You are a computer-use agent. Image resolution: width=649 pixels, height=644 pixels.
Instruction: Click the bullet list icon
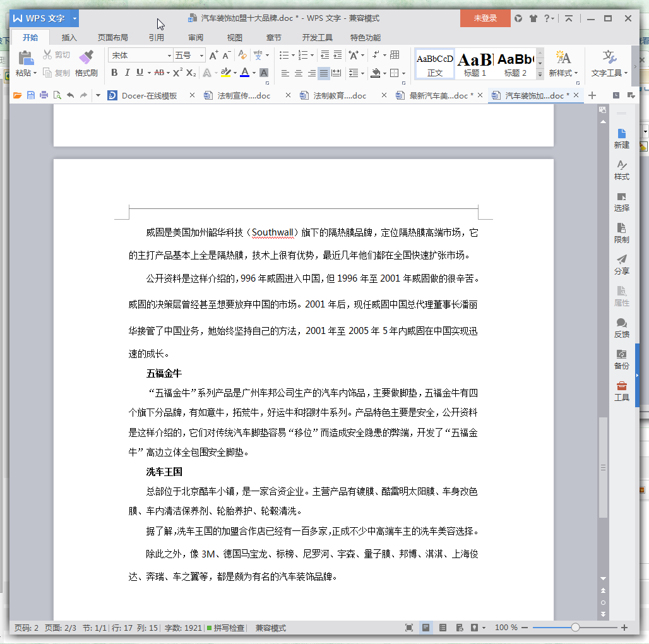284,55
